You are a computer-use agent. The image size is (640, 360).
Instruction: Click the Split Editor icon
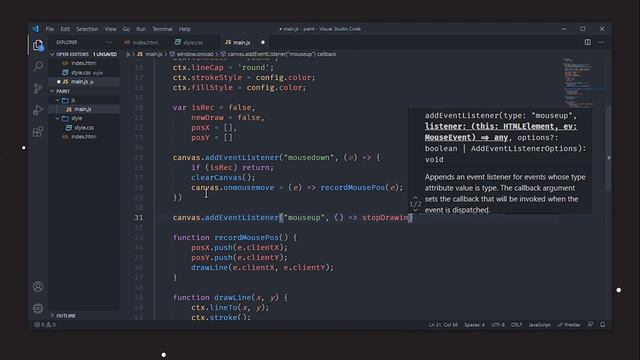[x=587, y=42]
